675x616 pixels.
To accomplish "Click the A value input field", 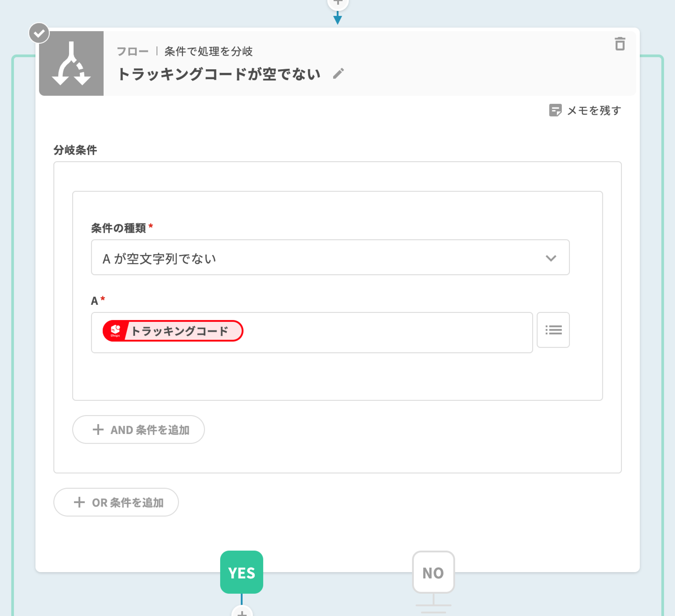I will (385, 332).
